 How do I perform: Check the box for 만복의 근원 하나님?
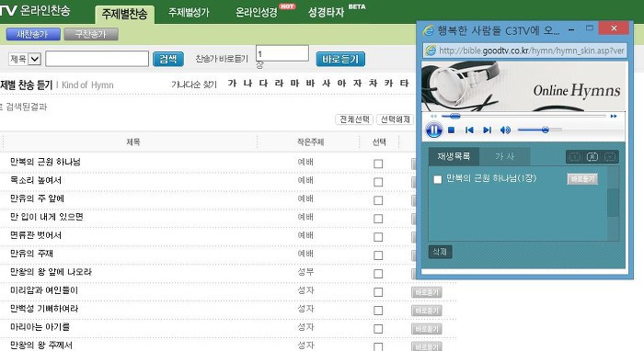(x=378, y=164)
